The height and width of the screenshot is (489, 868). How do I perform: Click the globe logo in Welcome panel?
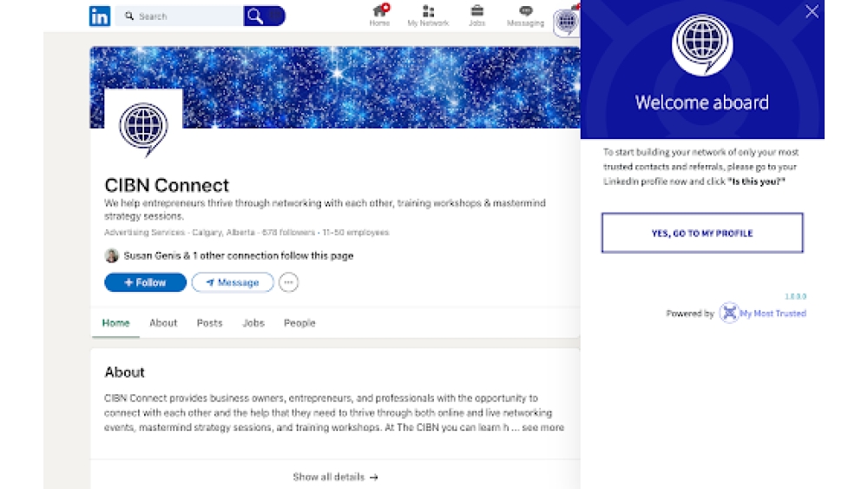point(702,45)
